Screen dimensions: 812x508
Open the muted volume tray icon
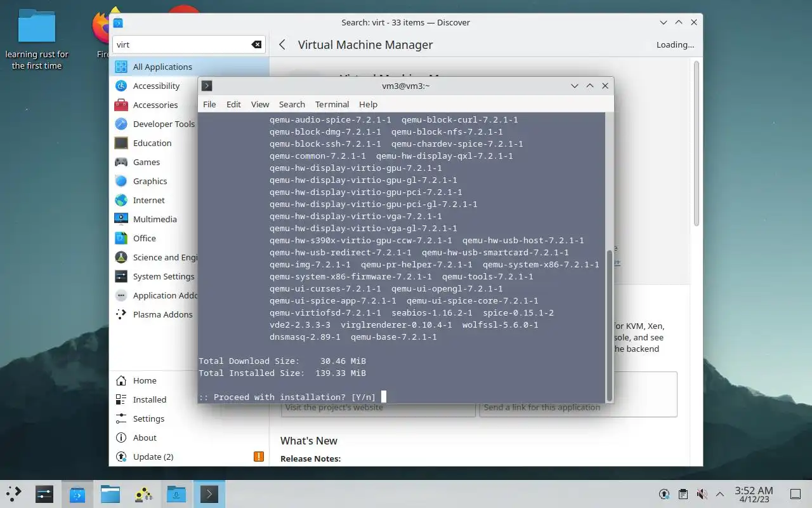(702, 493)
